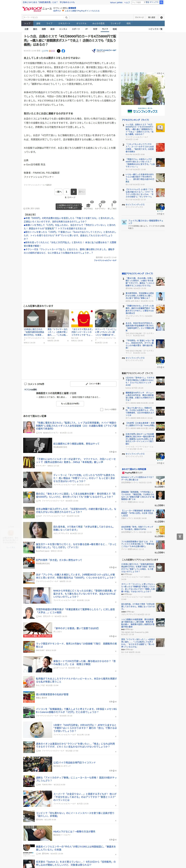Select the 地域 category tab
This screenshot has width=186, height=868.
tap(114, 29)
